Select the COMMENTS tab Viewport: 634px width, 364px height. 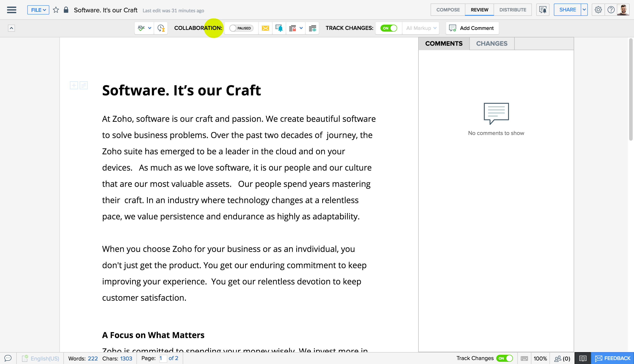(x=444, y=44)
